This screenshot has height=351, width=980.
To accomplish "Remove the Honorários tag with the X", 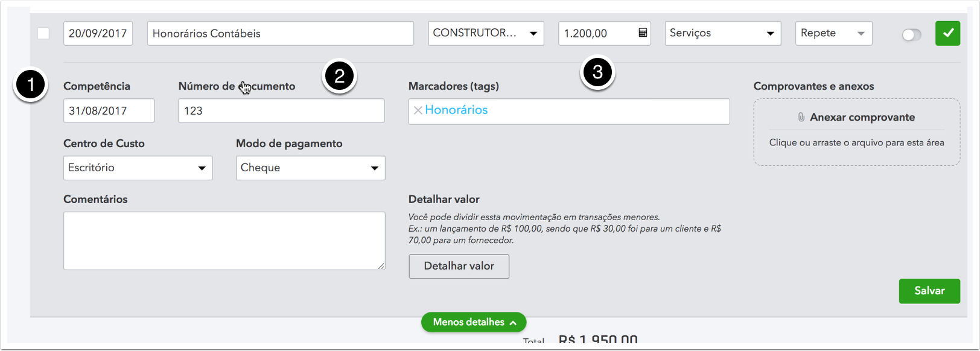I will pos(418,110).
